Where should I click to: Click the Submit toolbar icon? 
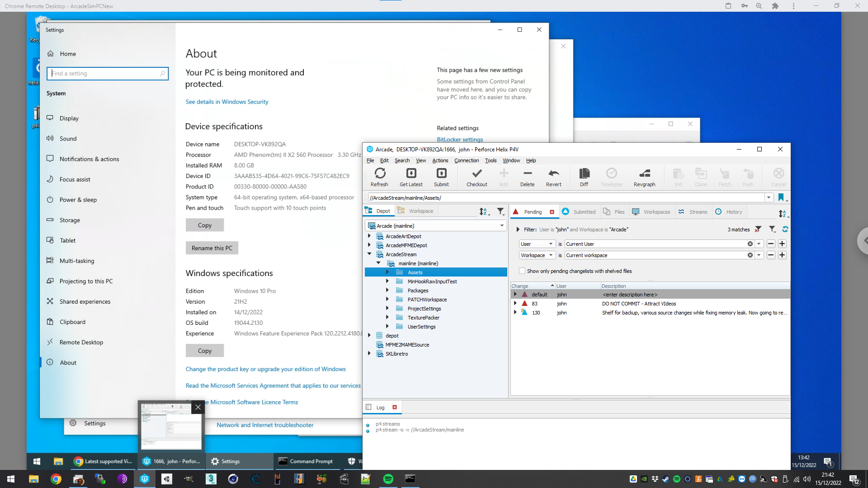pos(441,174)
